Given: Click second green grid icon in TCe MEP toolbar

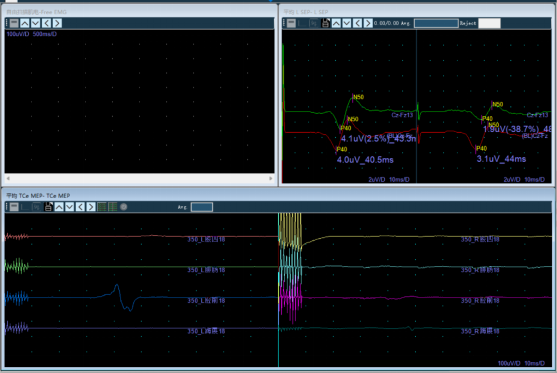Looking at the screenshot, I should pos(113,207).
